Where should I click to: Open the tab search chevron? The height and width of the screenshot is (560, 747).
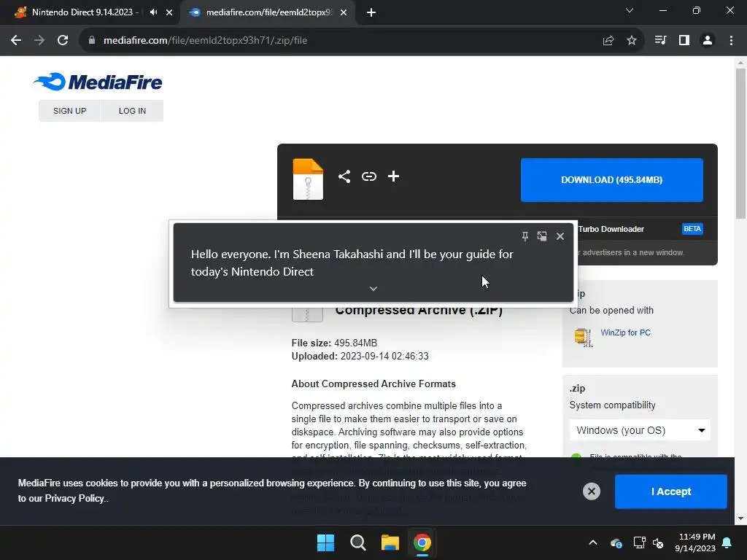point(630,10)
